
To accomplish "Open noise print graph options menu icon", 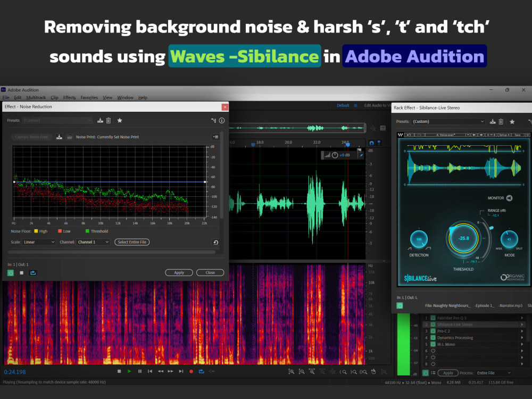I will pyautogui.click(x=215, y=137).
